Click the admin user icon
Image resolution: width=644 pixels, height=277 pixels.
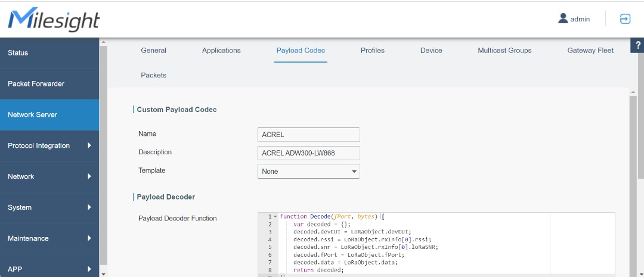(563, 18)
